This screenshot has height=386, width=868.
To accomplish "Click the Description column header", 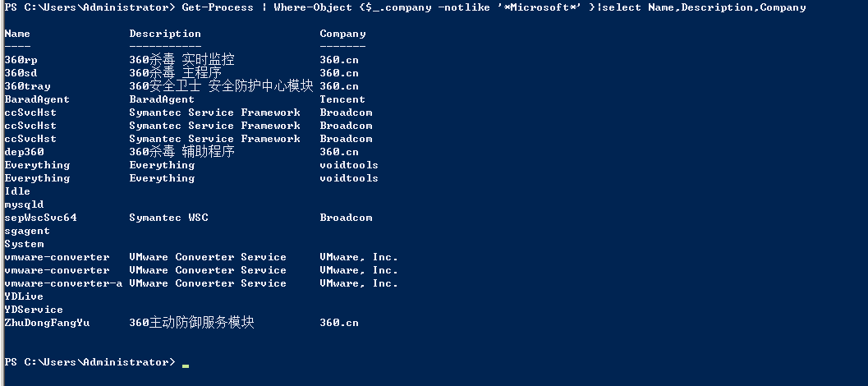I will tap(165, 34).
